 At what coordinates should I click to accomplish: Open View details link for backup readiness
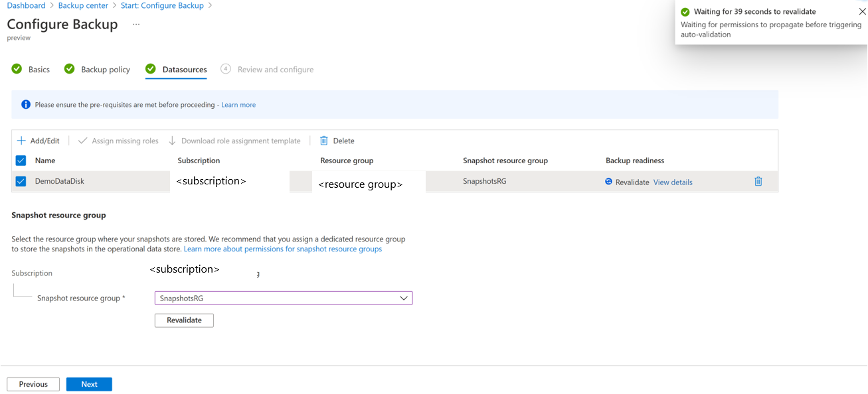(x=673, y=182)
